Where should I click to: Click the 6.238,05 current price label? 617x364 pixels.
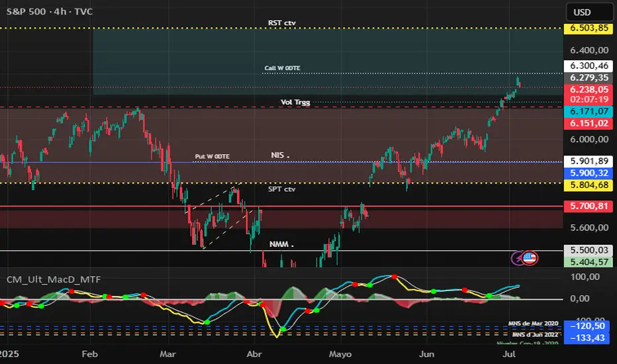(x=589, y=89)
